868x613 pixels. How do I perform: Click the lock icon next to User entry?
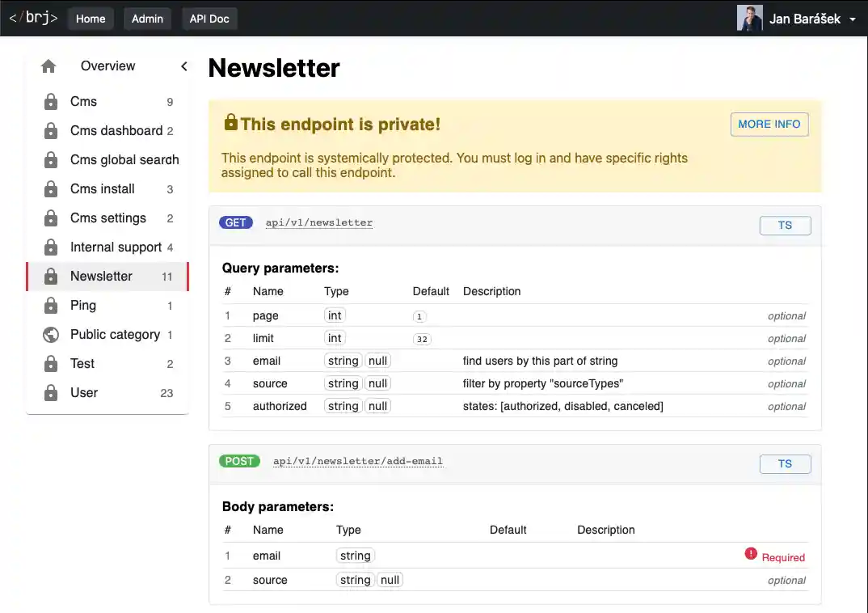tap(50, 392)
